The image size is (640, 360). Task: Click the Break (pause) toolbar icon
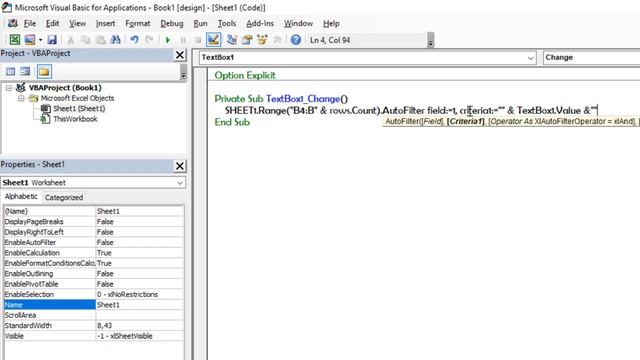point(183,40)
